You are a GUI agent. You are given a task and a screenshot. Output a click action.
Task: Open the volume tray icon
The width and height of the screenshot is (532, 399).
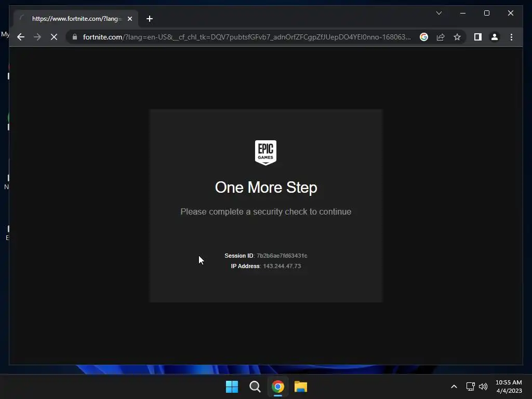[x=483, y=387]
